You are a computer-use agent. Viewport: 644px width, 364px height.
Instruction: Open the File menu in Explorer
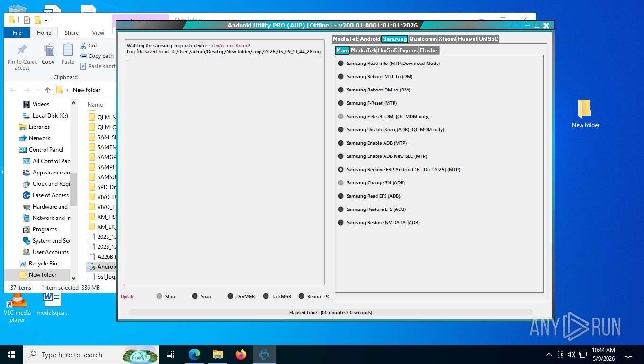[x=17, y=33]
